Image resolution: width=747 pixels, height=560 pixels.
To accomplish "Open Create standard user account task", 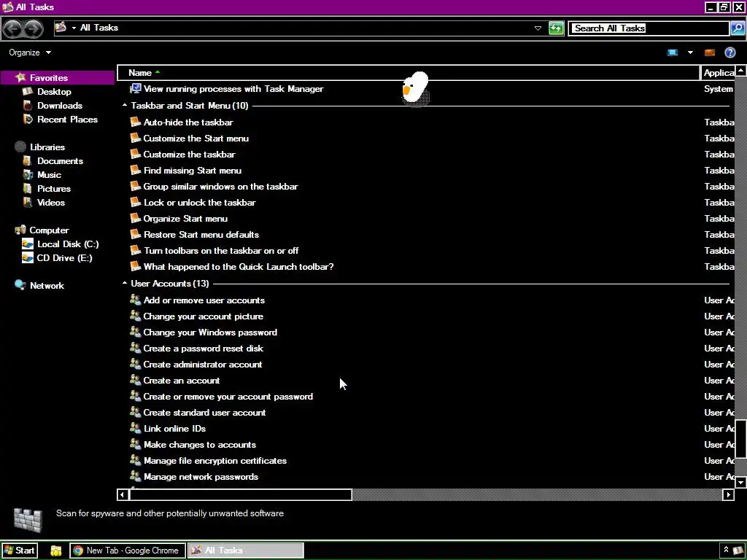I will 204,413.
